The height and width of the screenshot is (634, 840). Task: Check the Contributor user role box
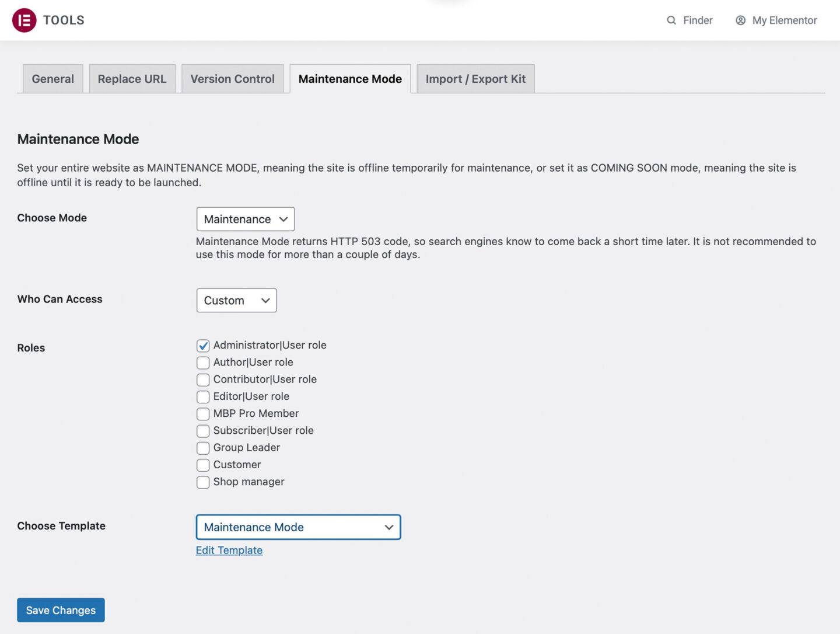click(x=203, y=380)
